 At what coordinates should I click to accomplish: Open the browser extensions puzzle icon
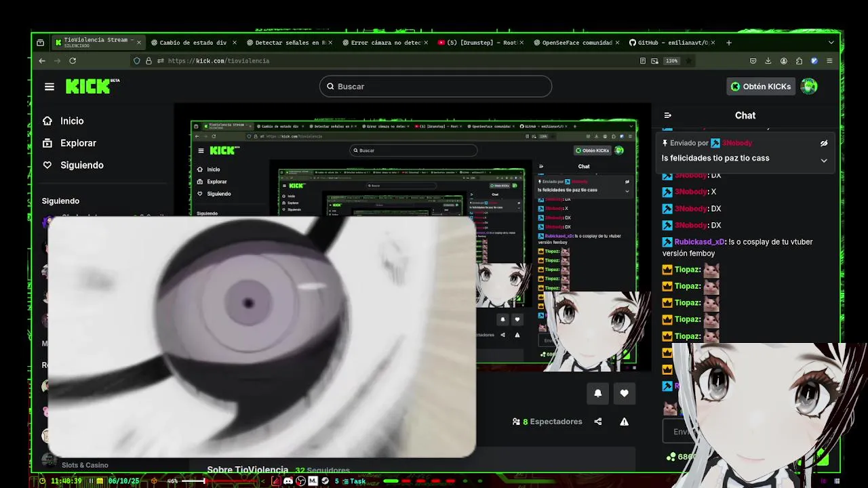click(x=800, y=61)
